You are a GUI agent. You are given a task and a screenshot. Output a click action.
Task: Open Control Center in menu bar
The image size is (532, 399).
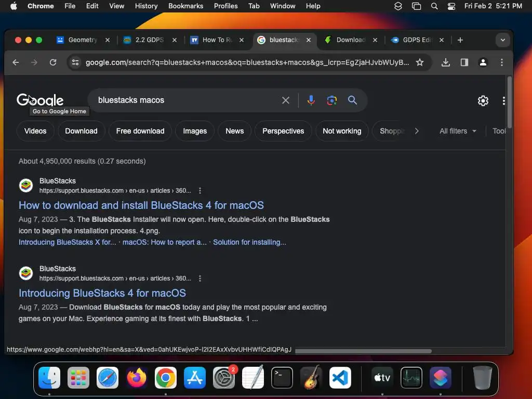click(x=451, y=6)
